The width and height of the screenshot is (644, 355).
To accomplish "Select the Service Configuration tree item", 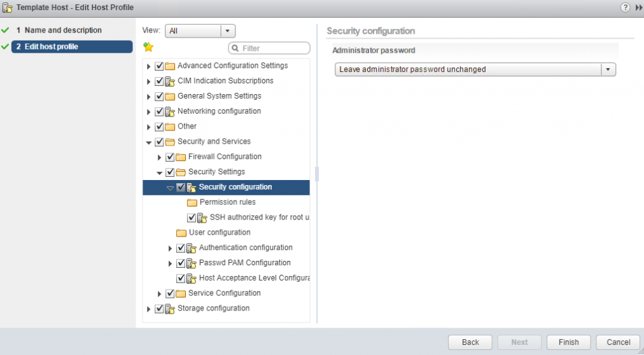I will 224,293.
